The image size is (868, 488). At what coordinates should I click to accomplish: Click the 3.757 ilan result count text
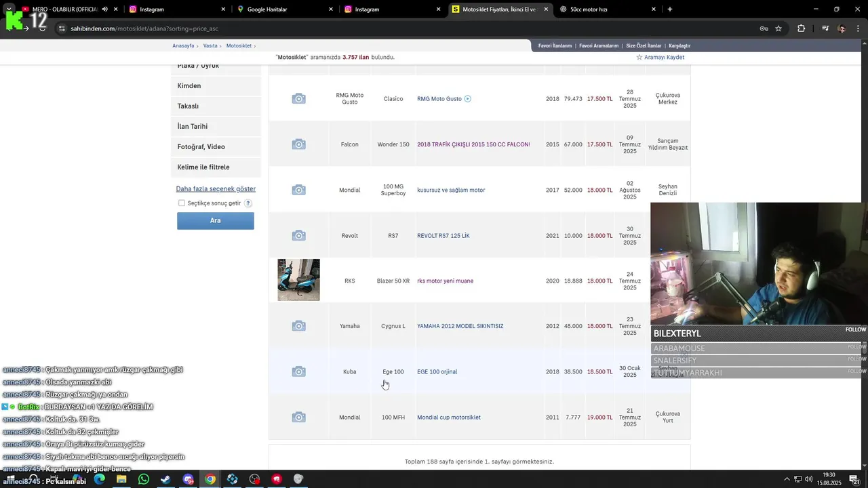coord(355,58)
